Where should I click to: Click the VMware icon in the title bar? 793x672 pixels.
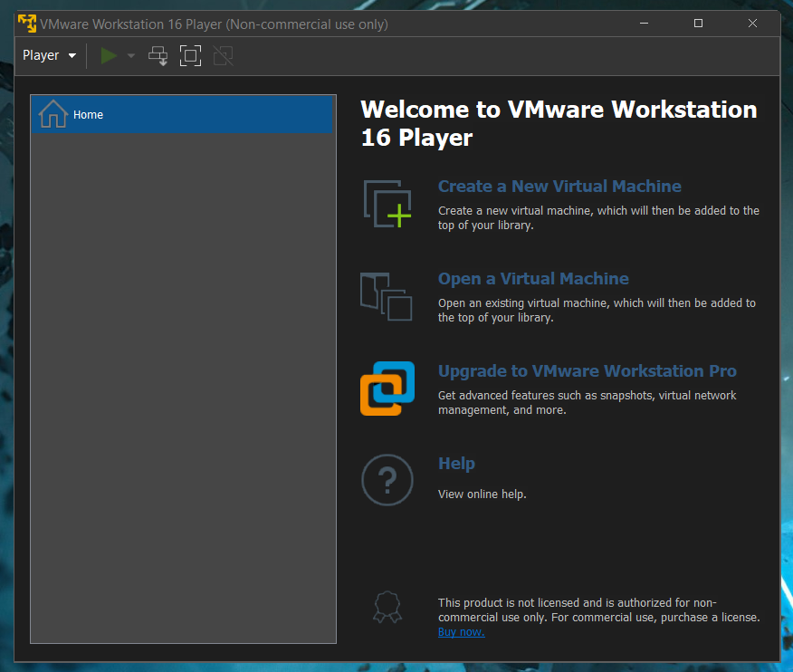point(26,24)
